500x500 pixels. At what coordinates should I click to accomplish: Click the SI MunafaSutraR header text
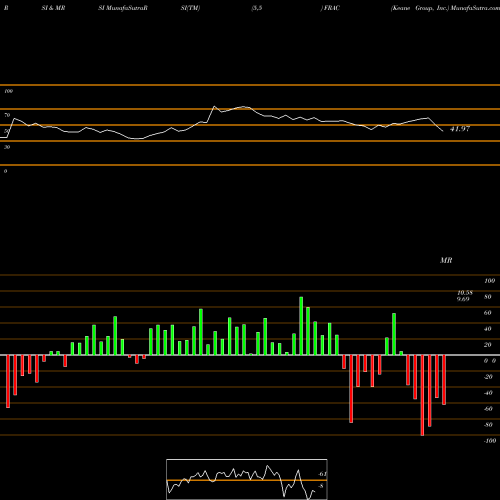123,8
